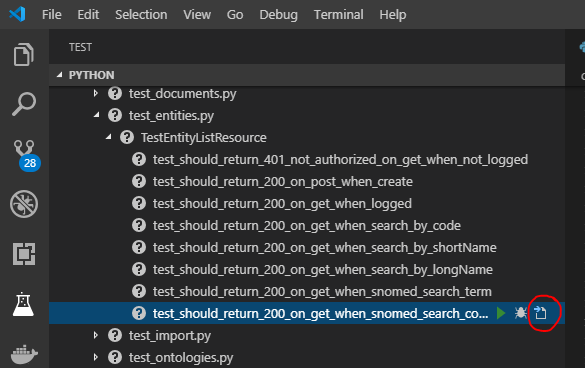Open the Docker view in activity bar
Viewport: 585px width, 368px height.
tap(24, 355)
